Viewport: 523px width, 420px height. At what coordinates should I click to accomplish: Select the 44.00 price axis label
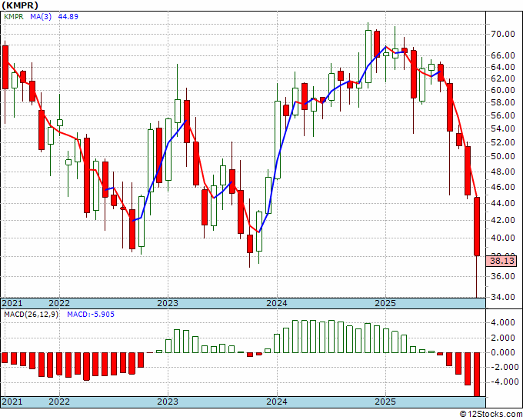[502, 203]
